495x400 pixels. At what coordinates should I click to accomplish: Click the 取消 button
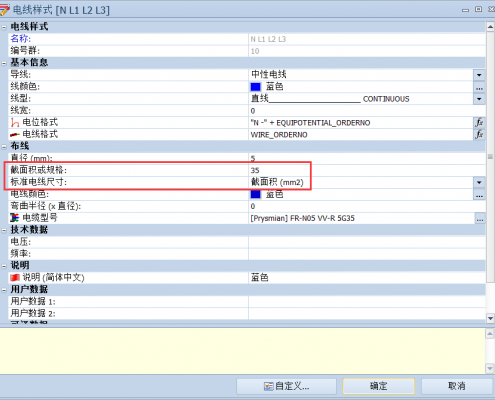457,386
